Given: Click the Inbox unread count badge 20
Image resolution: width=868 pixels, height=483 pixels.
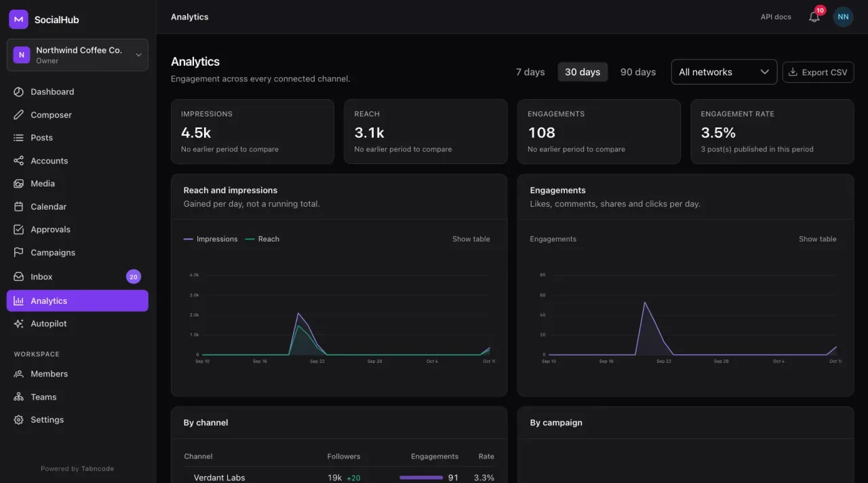Looking at the screenshot, I should pyautogui.click(x=134, y=277).
